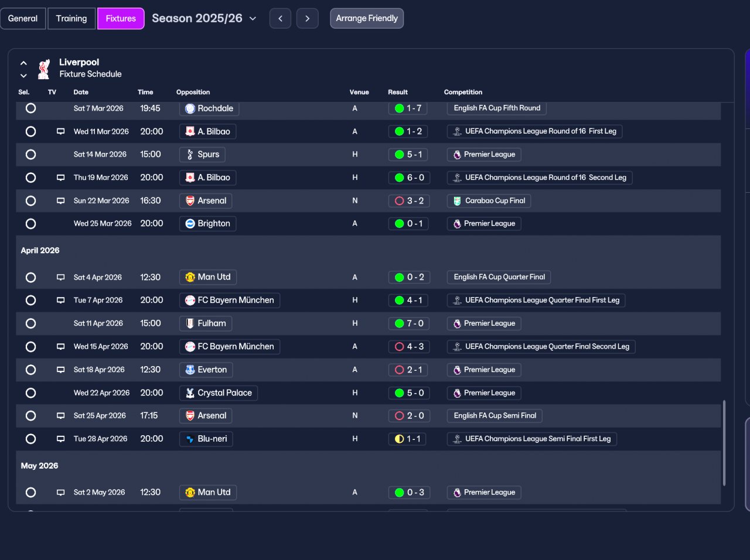Click the Liverpool club crest icon
This screenshot has width=750, height=560.
43,69
